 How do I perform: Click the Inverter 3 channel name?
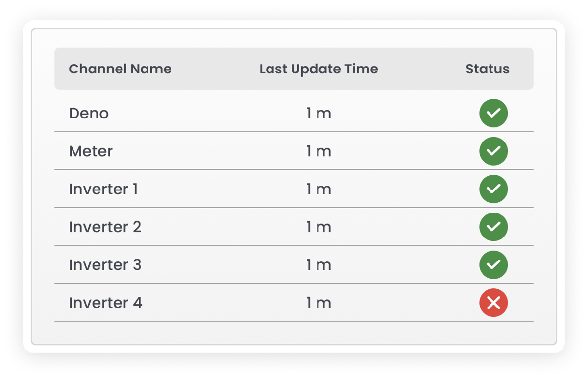click(105, 265)
